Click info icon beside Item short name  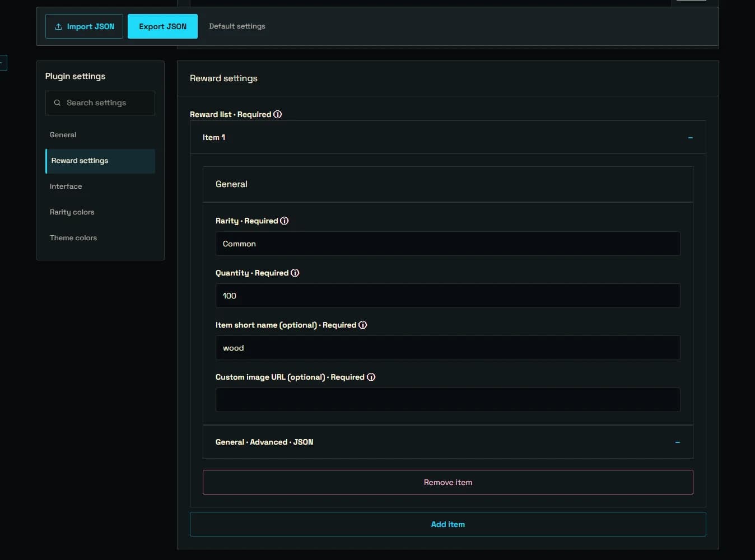[362, 325]
